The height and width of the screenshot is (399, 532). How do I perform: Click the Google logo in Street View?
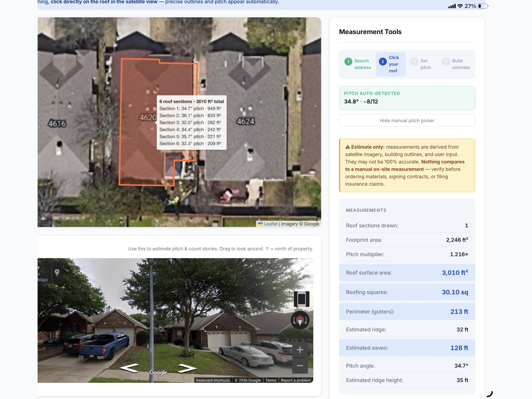point(158,372)
